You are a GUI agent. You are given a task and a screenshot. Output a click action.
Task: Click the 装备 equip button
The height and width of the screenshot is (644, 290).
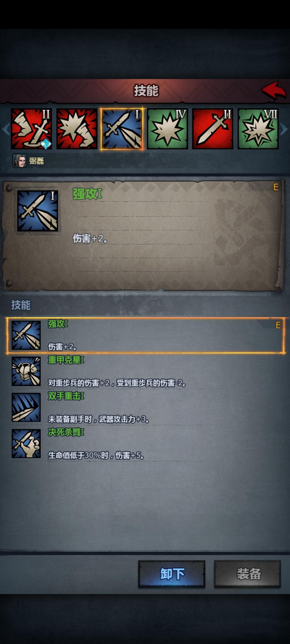coord(247,574)
